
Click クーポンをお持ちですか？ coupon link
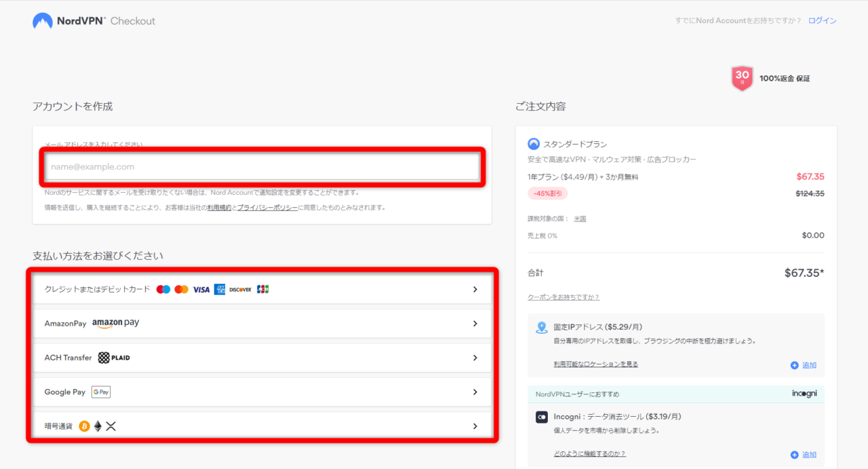[x=564, y=297]
